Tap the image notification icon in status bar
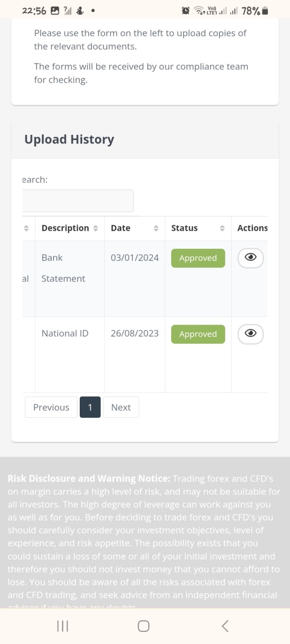 (55, 11)
